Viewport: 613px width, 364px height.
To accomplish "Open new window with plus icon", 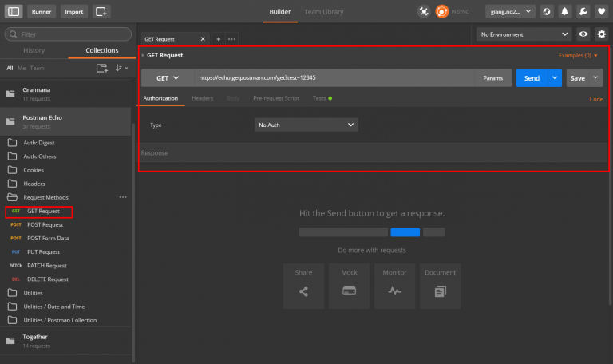I will [101, 12].
